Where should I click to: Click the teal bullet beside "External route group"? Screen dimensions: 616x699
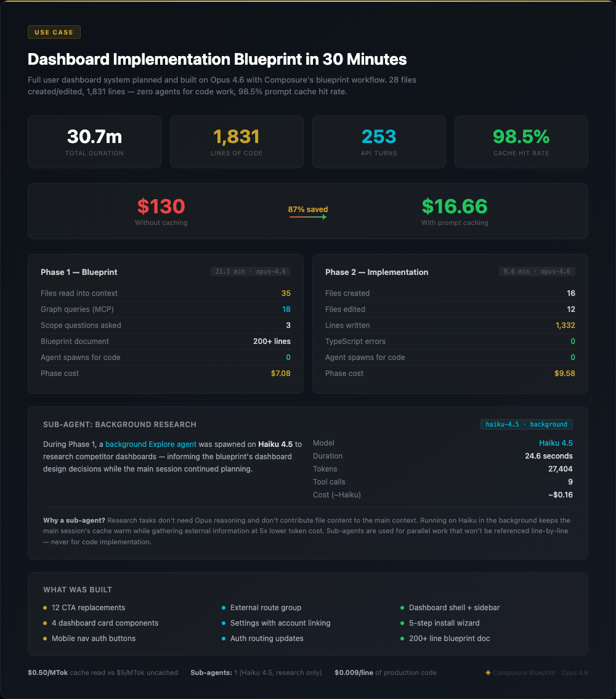(224, 607)
